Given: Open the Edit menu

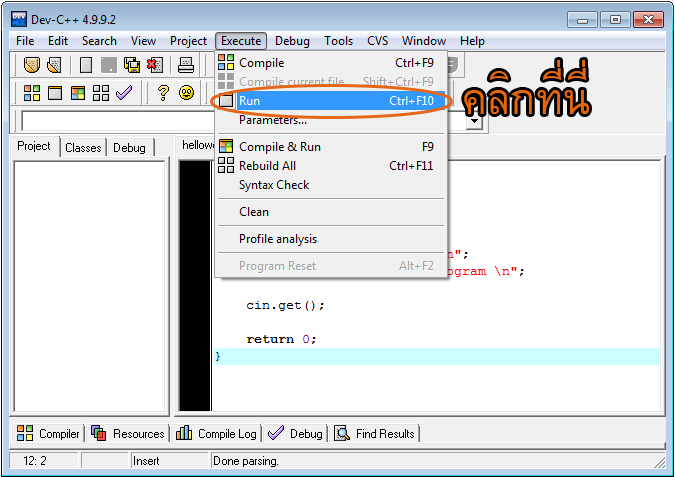Looking at the screenshot, I should click(58, 41).
